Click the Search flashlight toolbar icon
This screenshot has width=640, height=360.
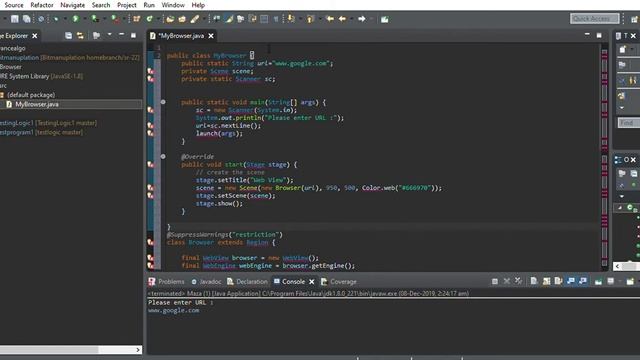(195, 19)
